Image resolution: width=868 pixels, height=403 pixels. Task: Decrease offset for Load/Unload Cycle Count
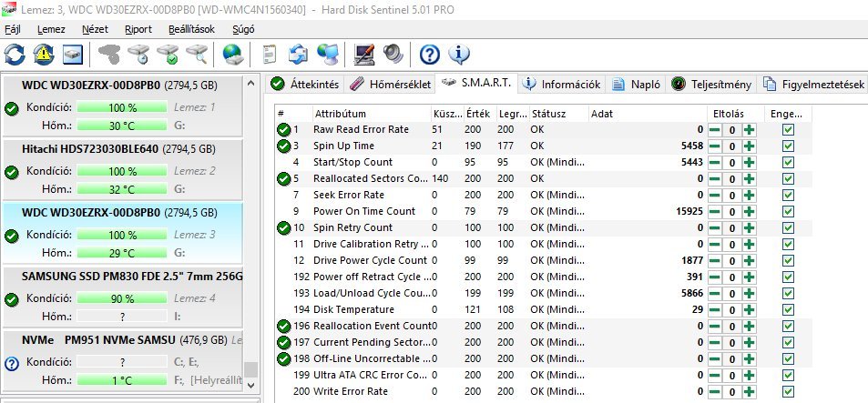pyautogui.click(x=715, y=294)
